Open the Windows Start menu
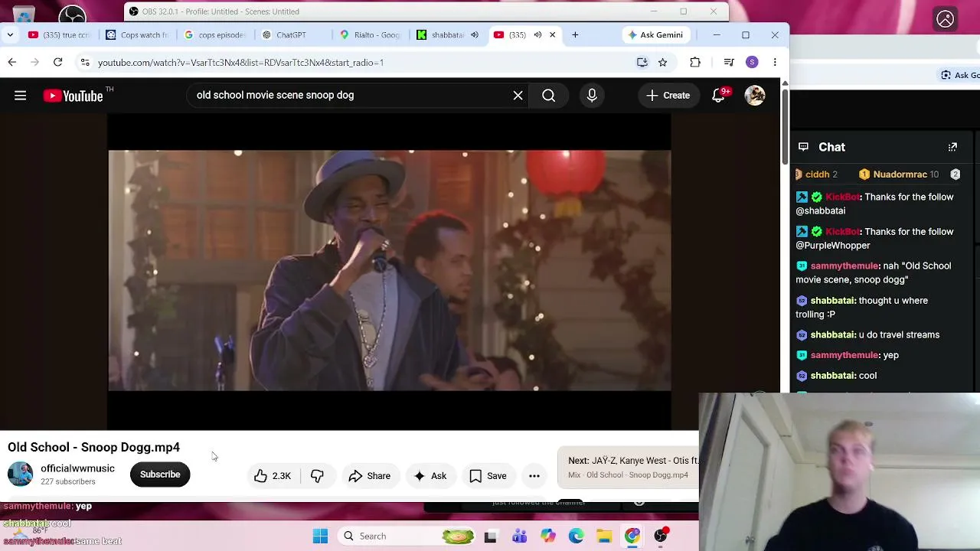 (320, 536)
